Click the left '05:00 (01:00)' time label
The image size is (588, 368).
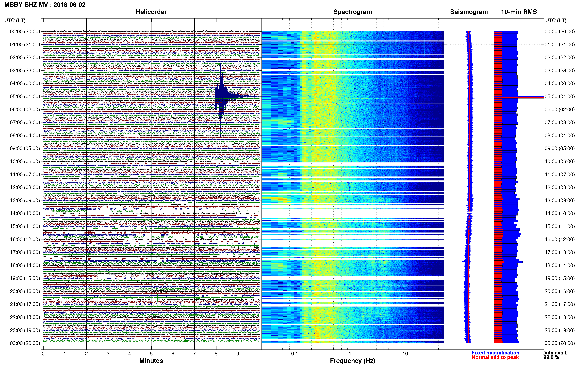coord(25,96)
